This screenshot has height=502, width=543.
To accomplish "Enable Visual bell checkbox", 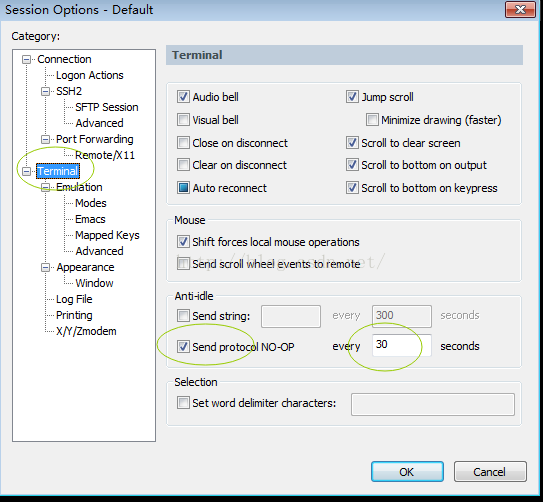I will (183, 120).
